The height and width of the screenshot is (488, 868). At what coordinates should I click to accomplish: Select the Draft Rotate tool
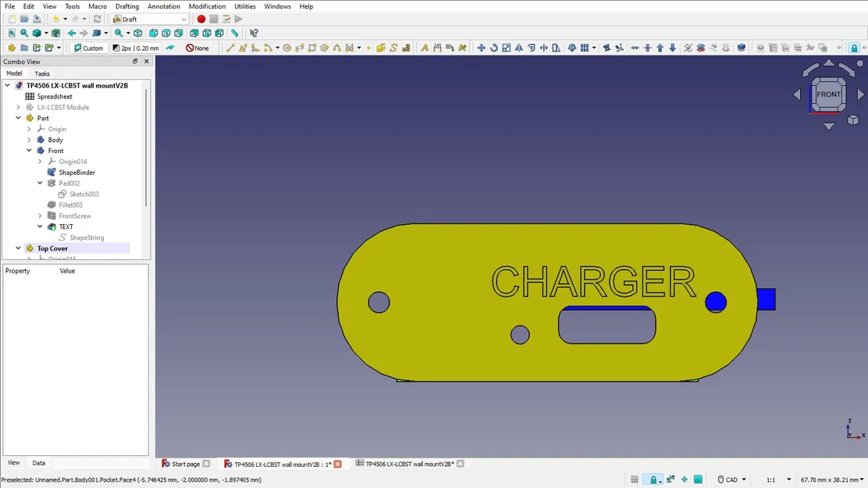point(494,48)
